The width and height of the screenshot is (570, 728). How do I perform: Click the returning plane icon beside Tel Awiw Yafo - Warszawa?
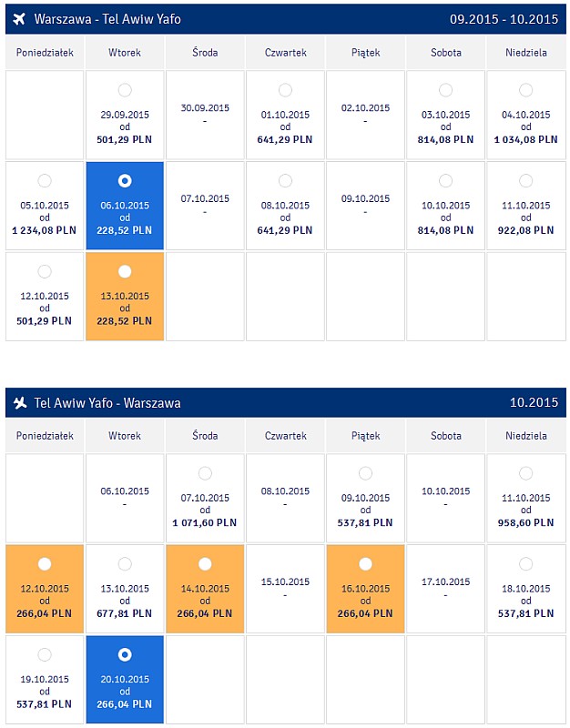(x=20, y=402)
